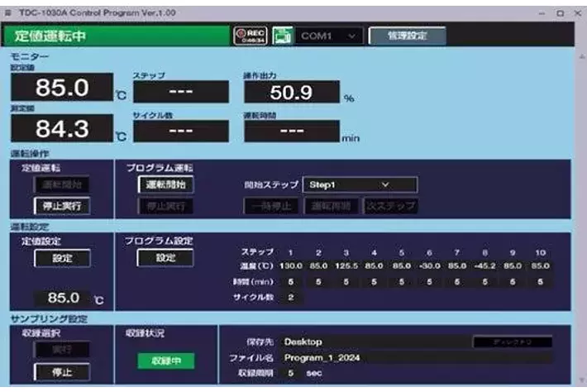This screenshot has width=587, height=392.
Task: Click the cycle count value 2
Action: tap(290, 297)
